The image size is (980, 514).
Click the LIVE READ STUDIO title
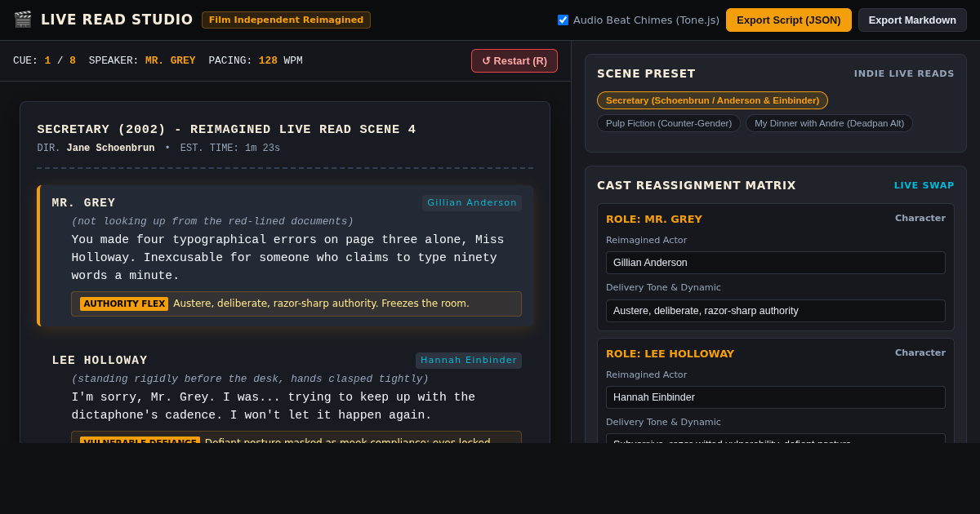[x=117, y=20]
